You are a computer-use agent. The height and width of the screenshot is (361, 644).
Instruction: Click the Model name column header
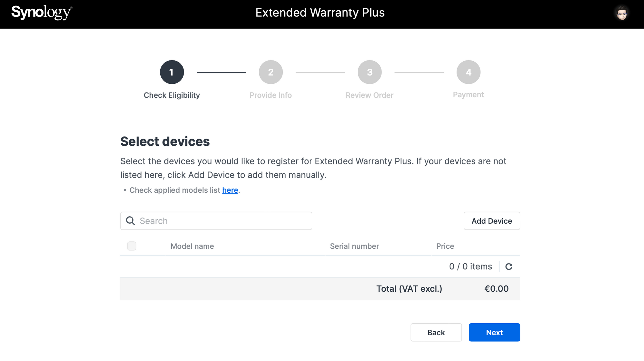pyautogui.click(x=192, y=246)
